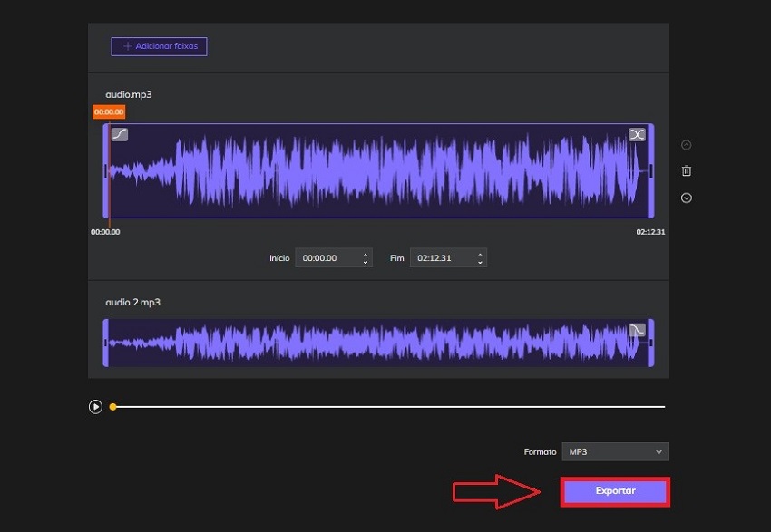Viewport: 771px width, 532px height.
Task: Click the move track up arrow icon
Action: pos(687,144)
